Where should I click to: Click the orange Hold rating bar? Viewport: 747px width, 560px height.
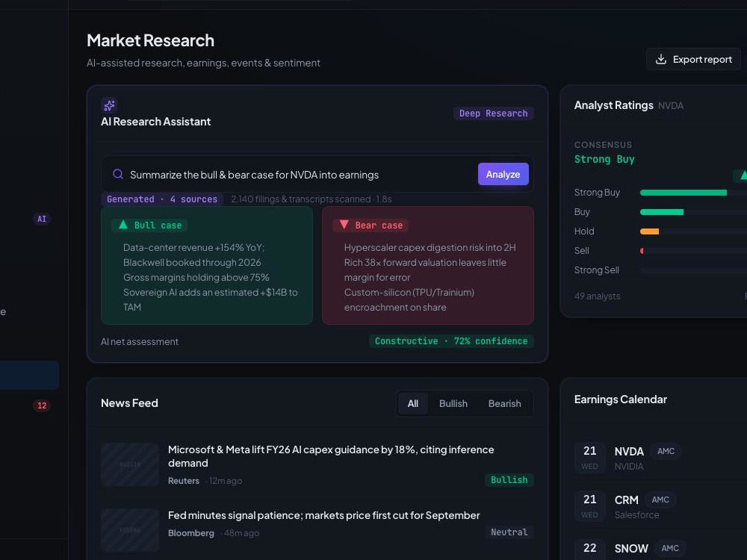coord(649,231)
